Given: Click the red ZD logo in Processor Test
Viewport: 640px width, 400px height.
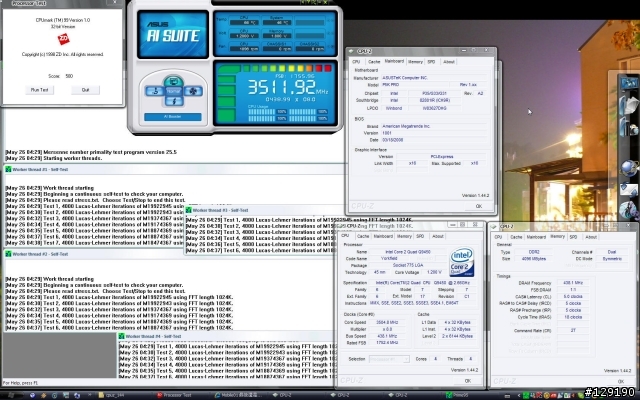Looking at the screenshot, I should [x=63, y=39].
